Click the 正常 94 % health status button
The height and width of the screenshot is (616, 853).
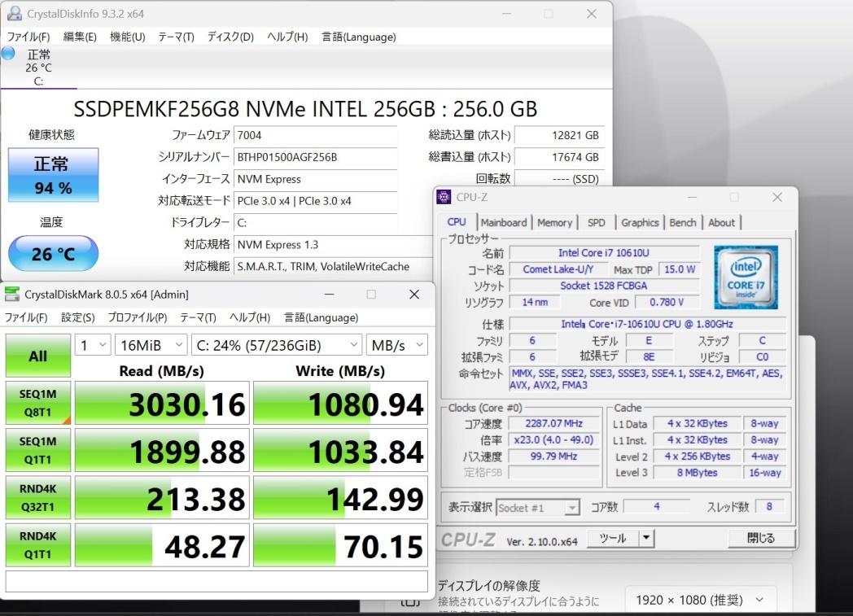click(54, 175)
